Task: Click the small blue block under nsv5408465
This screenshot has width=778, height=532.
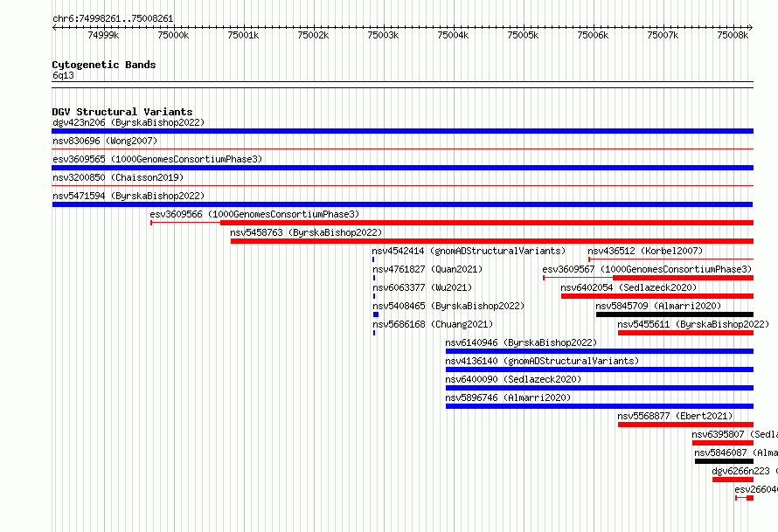Action: [x=376, y=314]
